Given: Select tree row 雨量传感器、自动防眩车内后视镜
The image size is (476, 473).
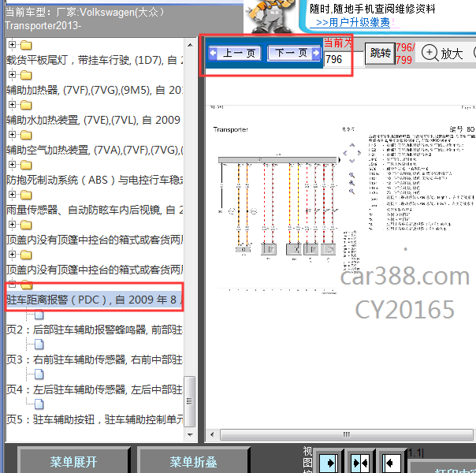Looking at the screenshot, I should 95,210.
